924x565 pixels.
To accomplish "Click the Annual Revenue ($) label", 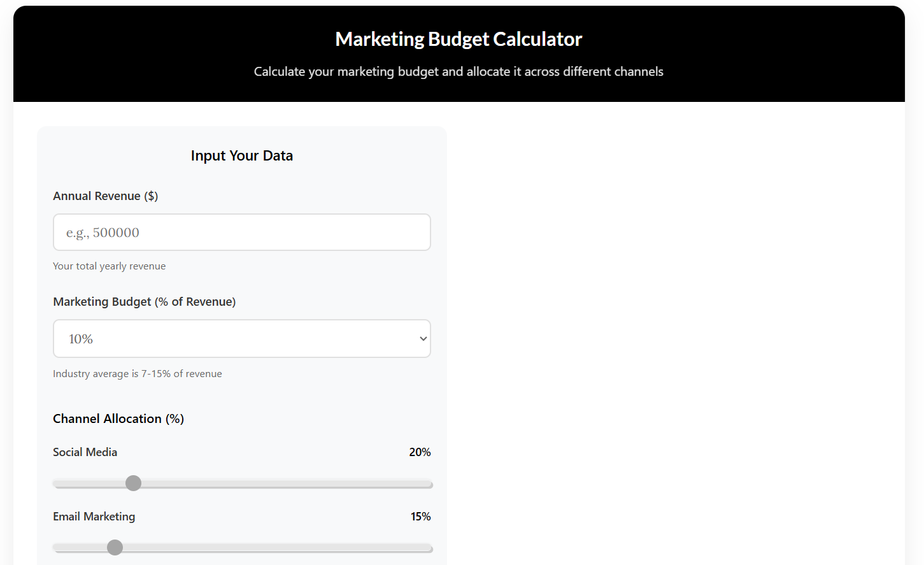I will pos(106,196).
